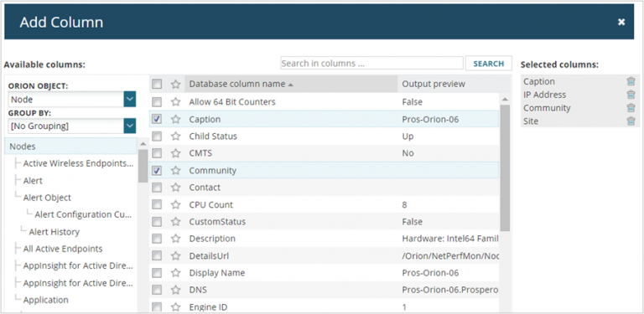Remove Site using trash icon
The image size is (644, 314).
pyautogui.click(x=631, y=121)
